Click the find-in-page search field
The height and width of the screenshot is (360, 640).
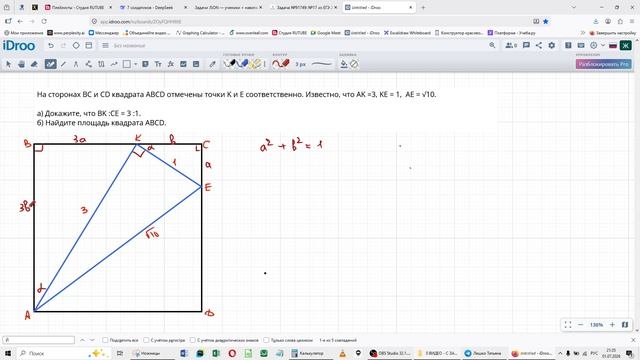[39, 340]
